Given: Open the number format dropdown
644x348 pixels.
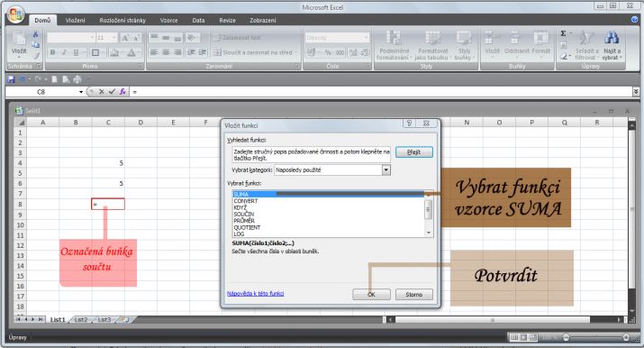Looking at the screenshot, I should point(366,38).
